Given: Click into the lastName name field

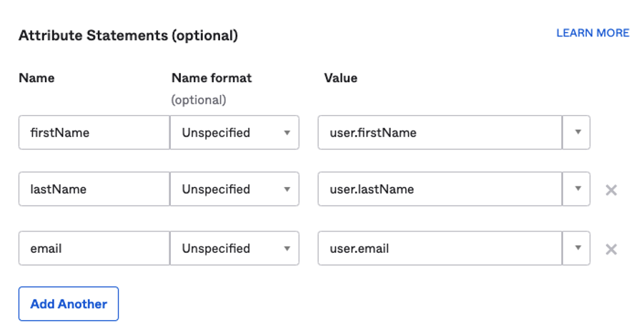Looking at the screenshot, I should [x=94, y=189].
